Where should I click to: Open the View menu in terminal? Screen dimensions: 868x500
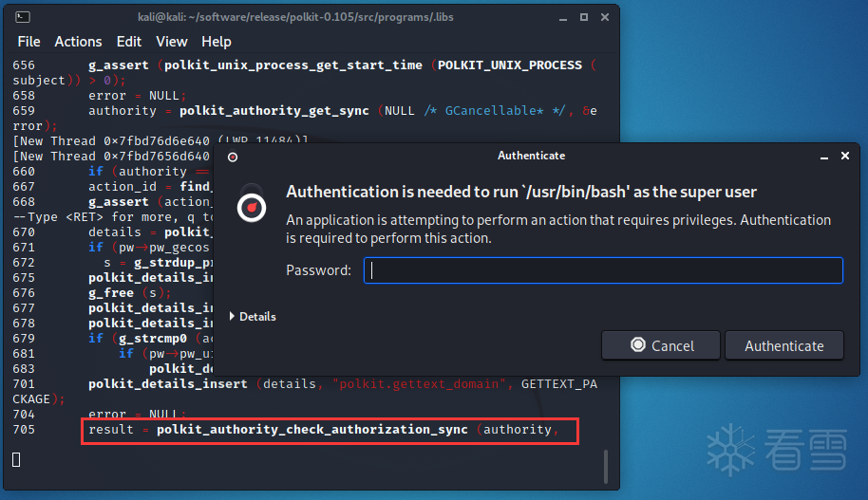(x=172, y=42)
